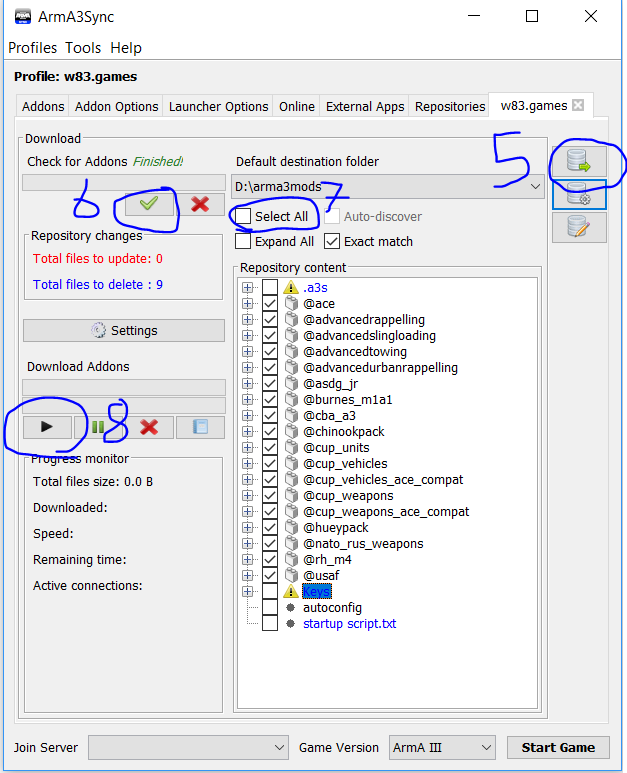
Task: Check the .a3s folder checkbox
Action: pos(270,287)
